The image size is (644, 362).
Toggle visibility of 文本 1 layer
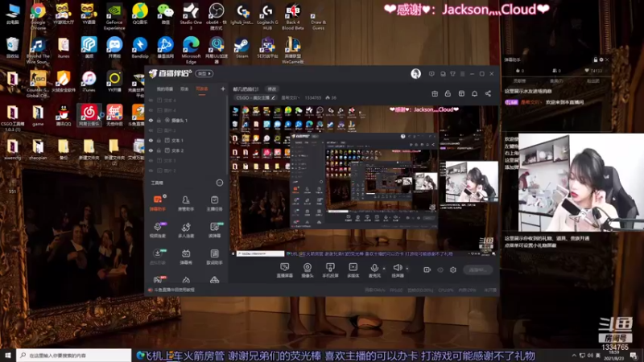pyautogui.click(x=151, y=140)
